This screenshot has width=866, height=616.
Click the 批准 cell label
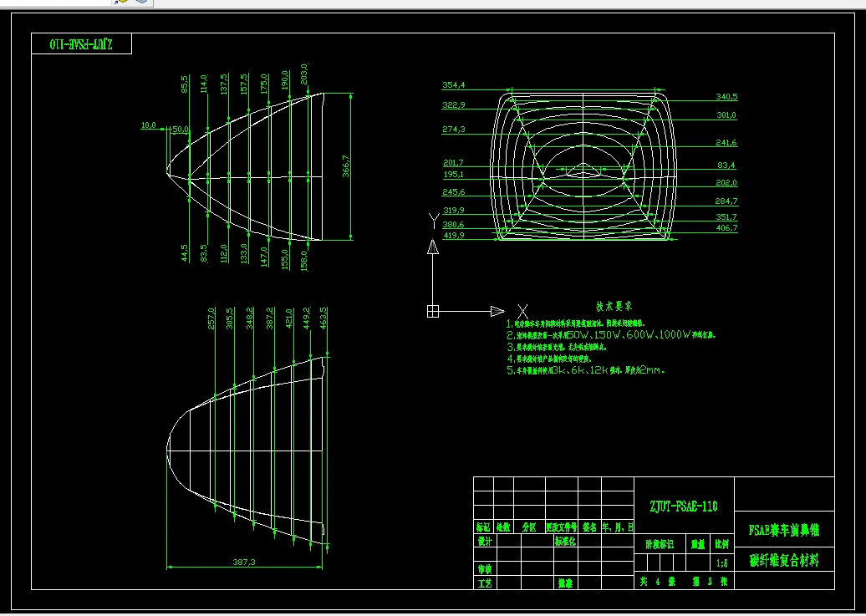tap(565, 583)
